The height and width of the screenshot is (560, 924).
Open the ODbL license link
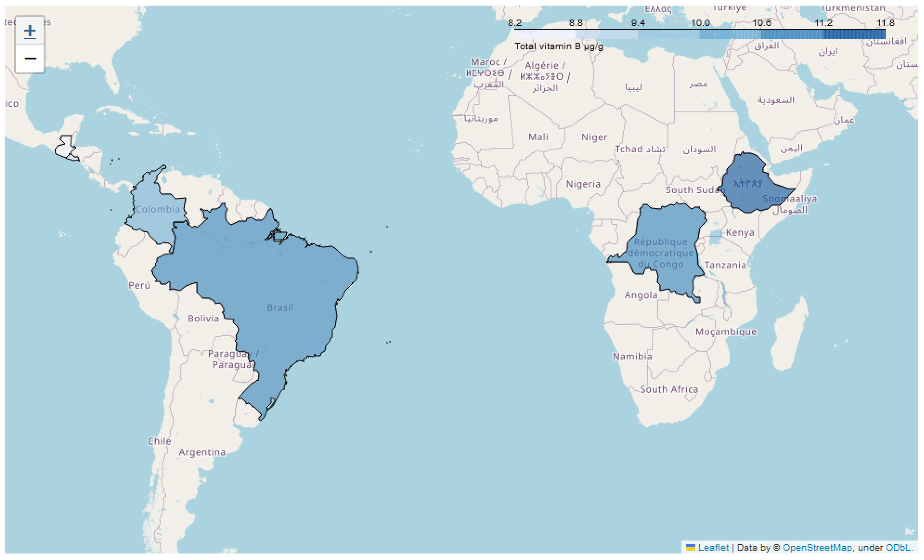click(898, 548)
